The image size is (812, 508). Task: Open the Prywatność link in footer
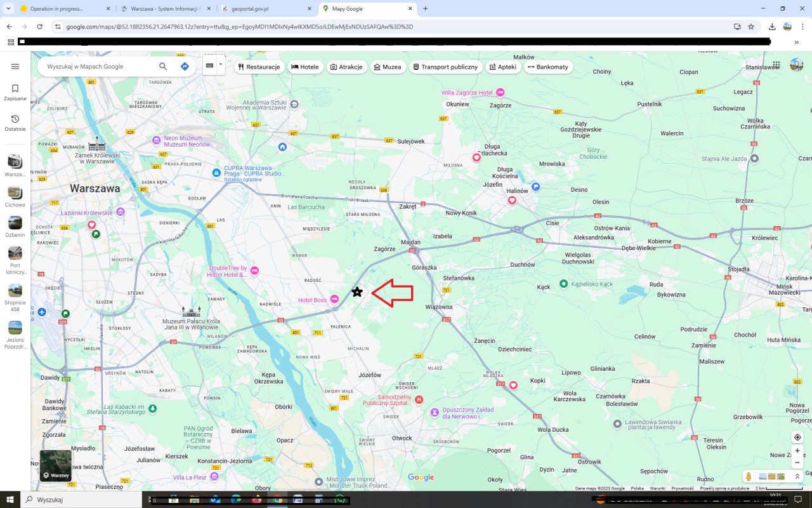683,488
